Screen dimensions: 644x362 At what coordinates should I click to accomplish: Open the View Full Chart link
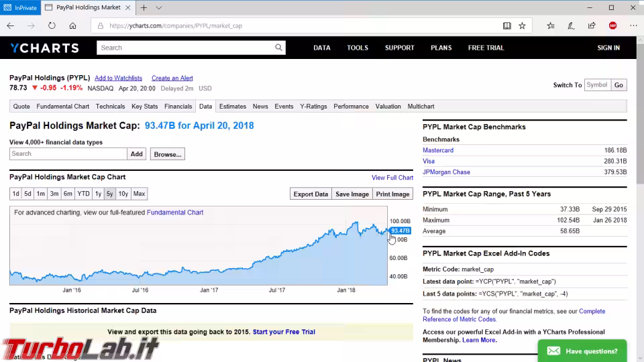pyautogui.click(x=392, y=177)
